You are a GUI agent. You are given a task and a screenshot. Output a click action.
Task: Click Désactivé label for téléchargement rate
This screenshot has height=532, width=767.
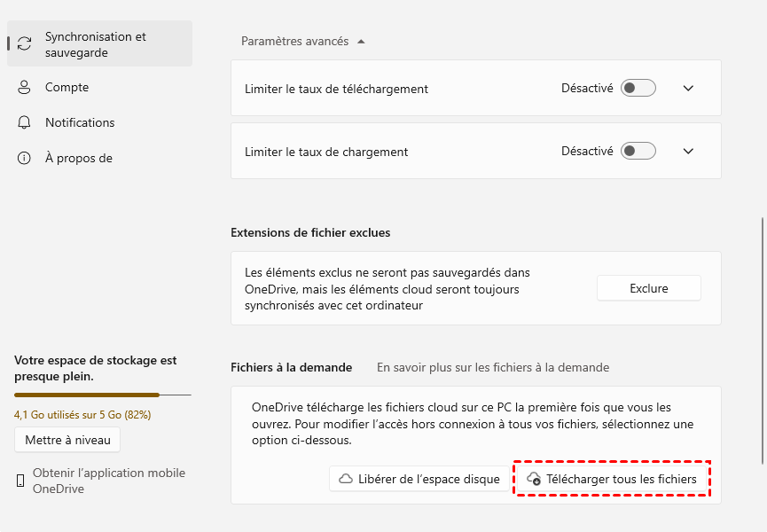(587, 88)
